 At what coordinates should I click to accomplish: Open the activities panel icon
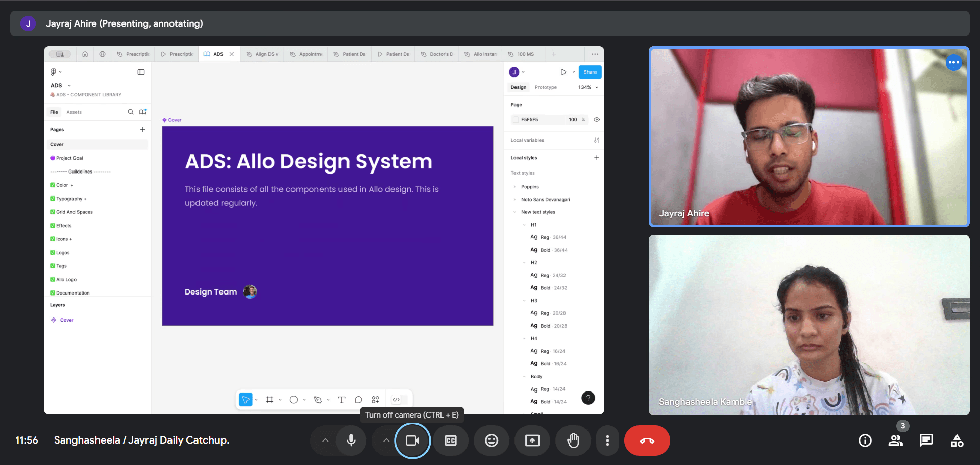(x=957, y=440)
